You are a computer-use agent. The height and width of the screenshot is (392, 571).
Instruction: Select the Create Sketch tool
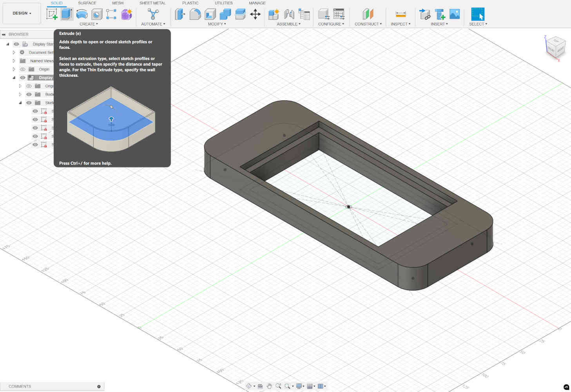pos(52,15)
